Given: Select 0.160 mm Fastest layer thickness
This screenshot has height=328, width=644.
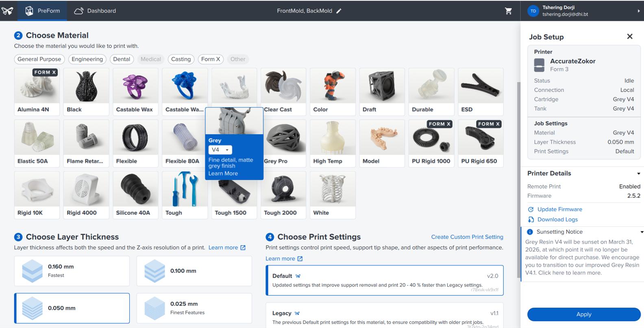Looking at the screenshot, I should pyautogui.click(x=72, y=271).
